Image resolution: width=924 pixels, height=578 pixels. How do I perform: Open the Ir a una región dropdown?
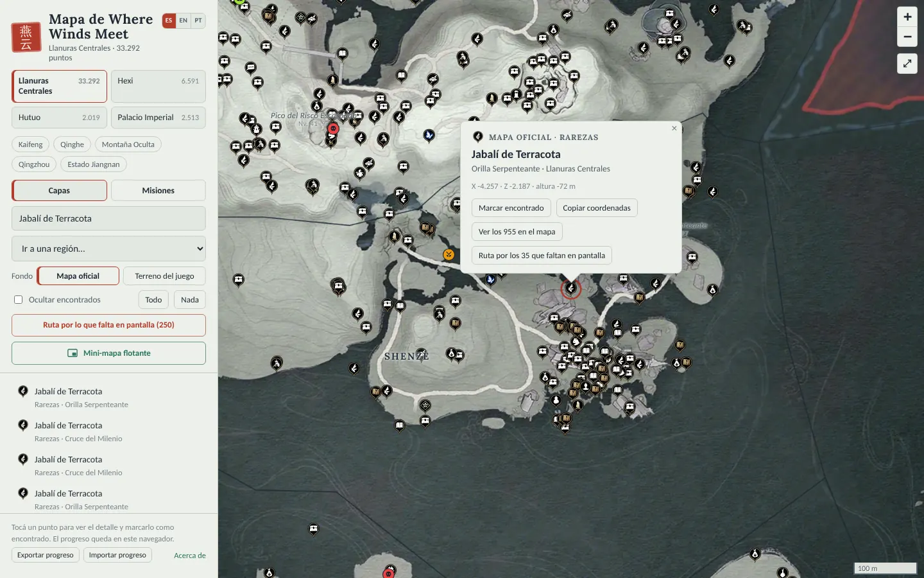pyautogui.click(x=108, y=249)
